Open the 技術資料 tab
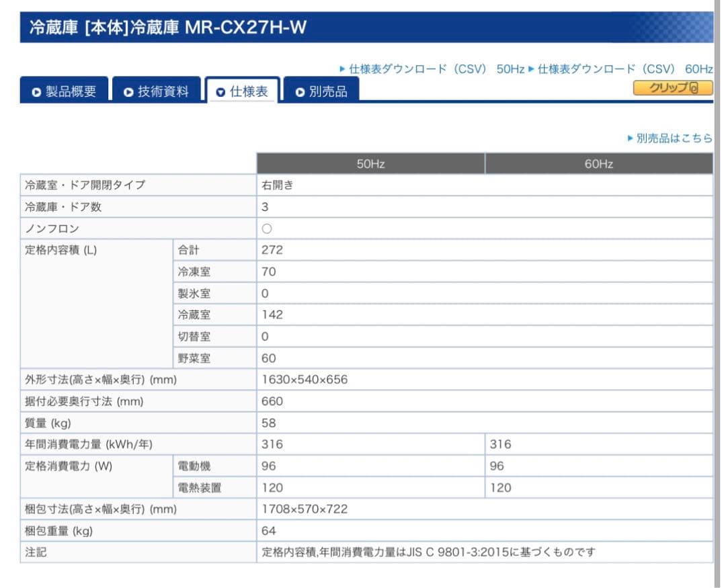This screenshot has width=726, height=588. pyautogui.click(x=158, y=90)
